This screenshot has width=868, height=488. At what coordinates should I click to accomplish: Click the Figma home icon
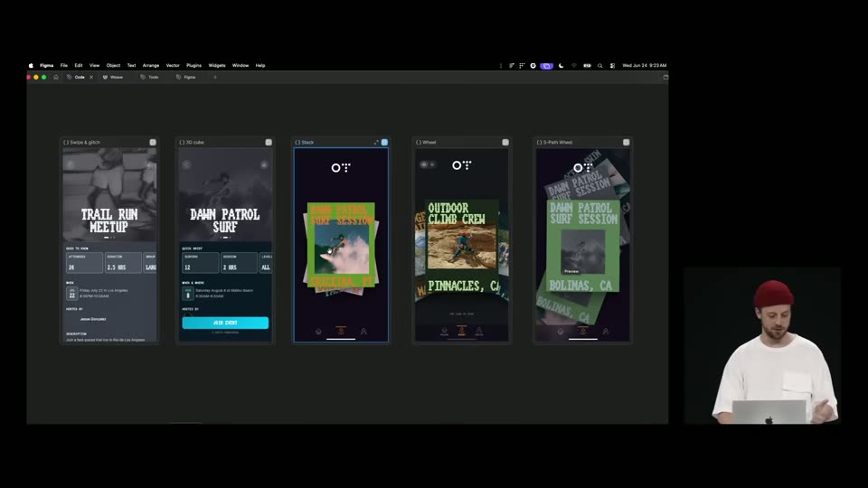pos(56,77)
